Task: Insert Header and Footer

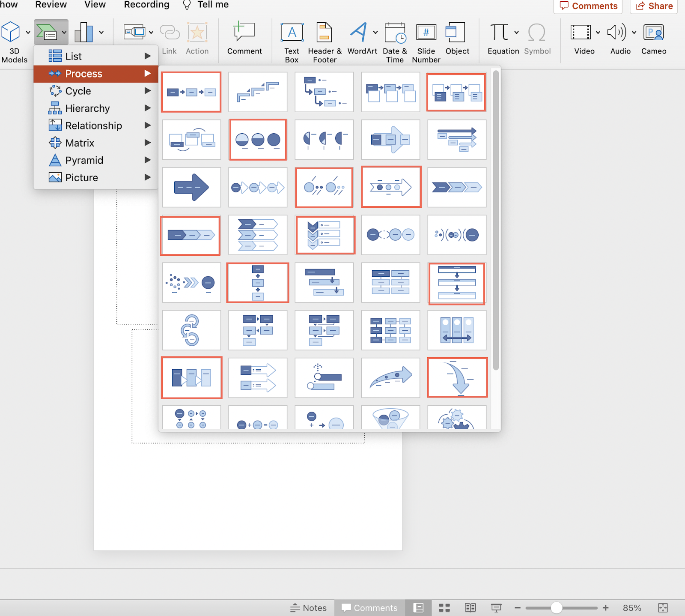Action: click(324, 39)
